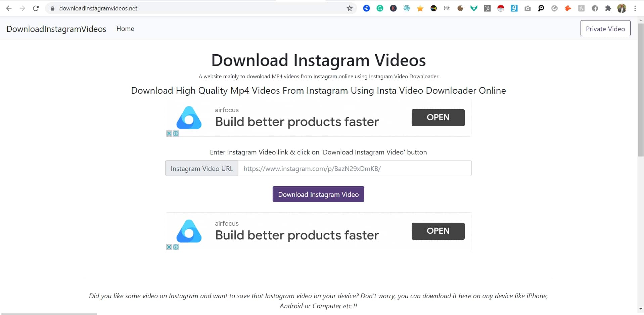
Task: Open the blue g extension icon
Action: (514, 8)
